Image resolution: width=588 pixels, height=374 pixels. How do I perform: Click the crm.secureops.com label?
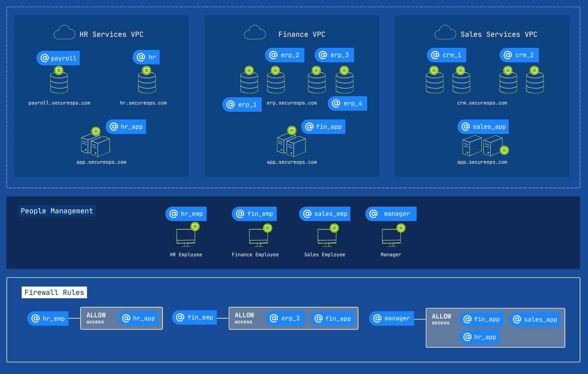[482, 103]
